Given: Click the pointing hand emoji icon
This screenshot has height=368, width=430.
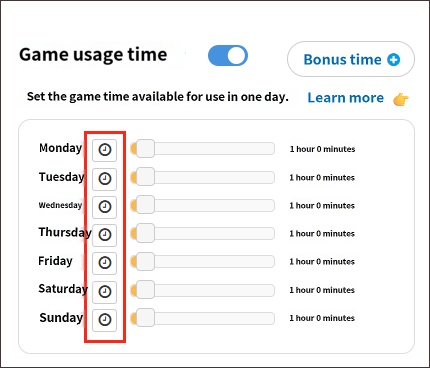Looking at the screenshot, I should tap(400, 99).
